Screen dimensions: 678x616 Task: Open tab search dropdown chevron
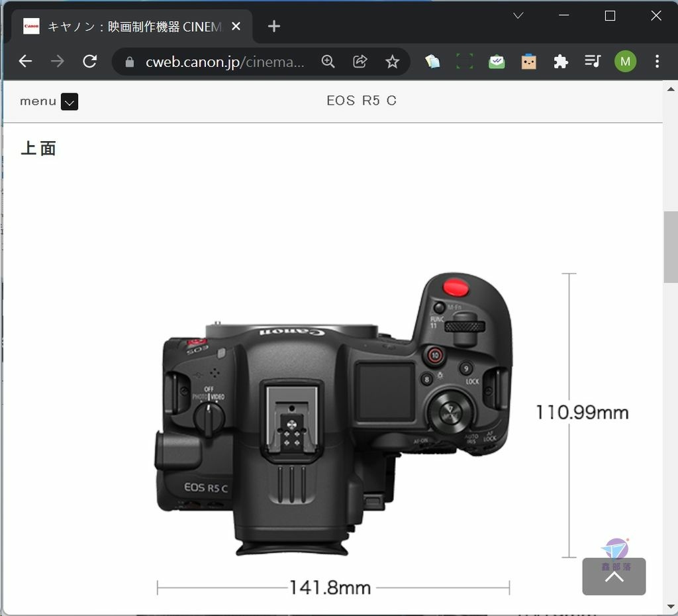(x=518, y=16)
